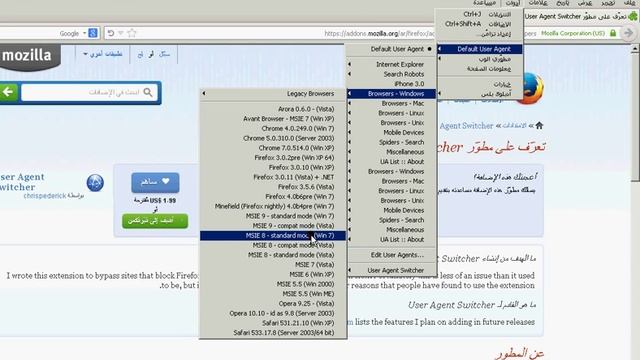The height and width of the screenshot is (360, 640).
Task: Open the chrispederick author link
Action: pos(45,196)
